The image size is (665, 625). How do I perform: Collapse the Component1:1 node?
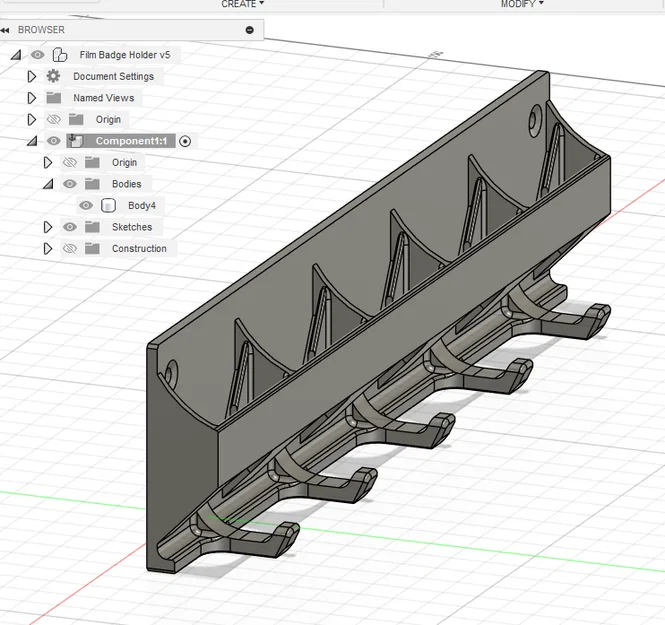32,141
